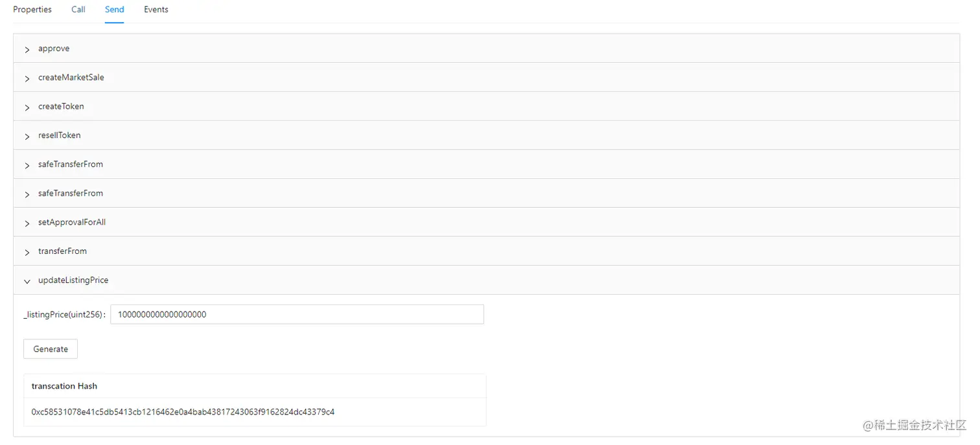The width and height of the screenshot is (980, 445).
Task: Expand the createToken chevron arrow
Action: coord(27,108)
